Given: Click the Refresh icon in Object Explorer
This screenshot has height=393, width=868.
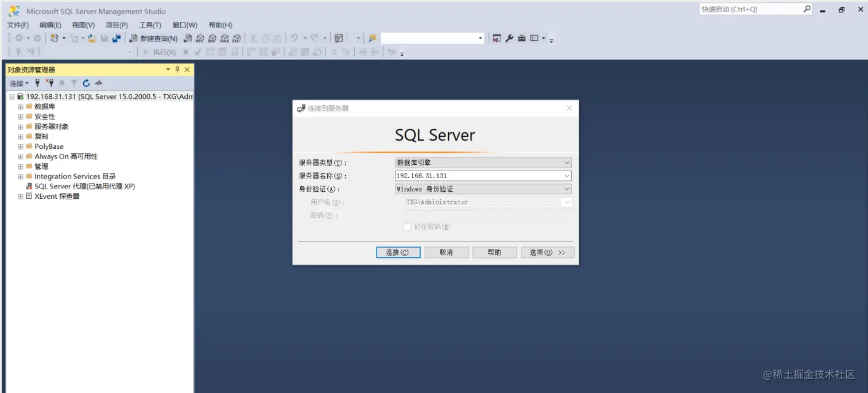Looking at the screenshot, I should (86, 83).
